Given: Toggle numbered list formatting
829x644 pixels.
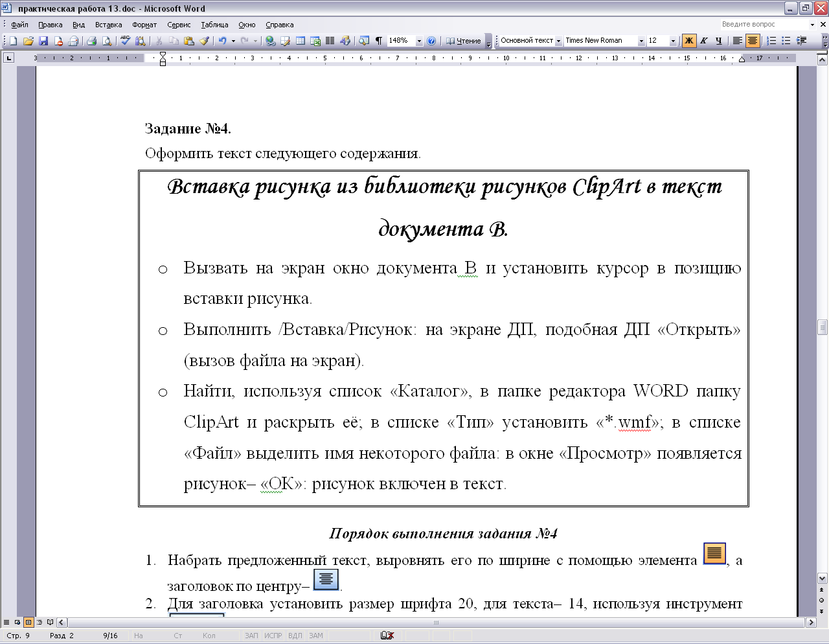Looking at the screenshot, I should [771, 41].
